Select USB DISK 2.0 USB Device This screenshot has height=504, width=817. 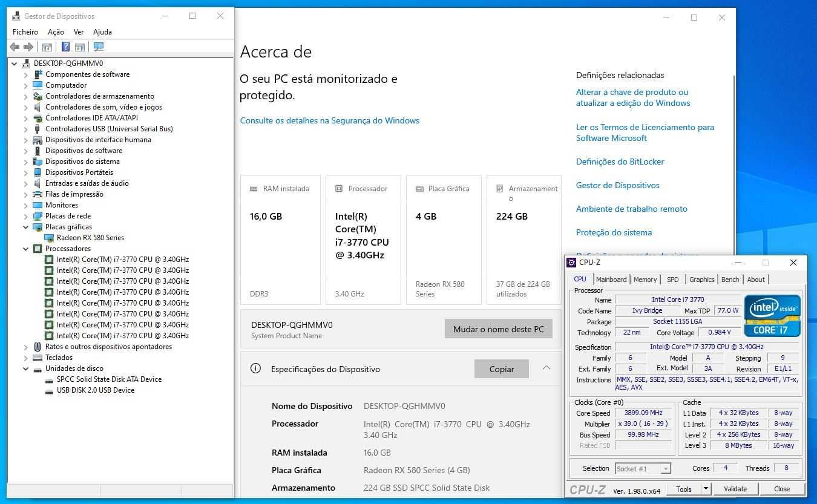(96, 390)
